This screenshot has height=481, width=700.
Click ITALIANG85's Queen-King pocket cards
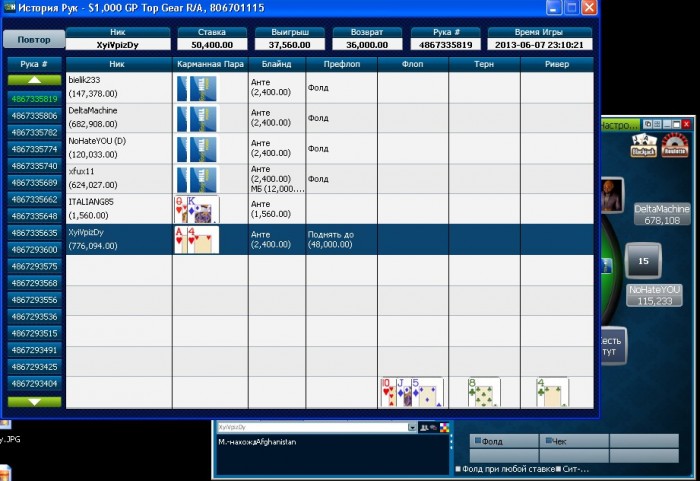pos(197,209)
